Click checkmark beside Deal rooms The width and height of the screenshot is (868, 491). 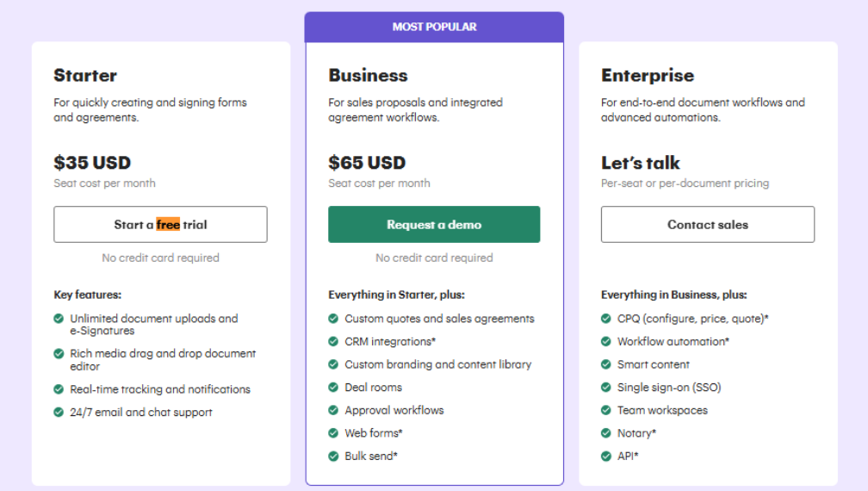click(x=333, y=388)
